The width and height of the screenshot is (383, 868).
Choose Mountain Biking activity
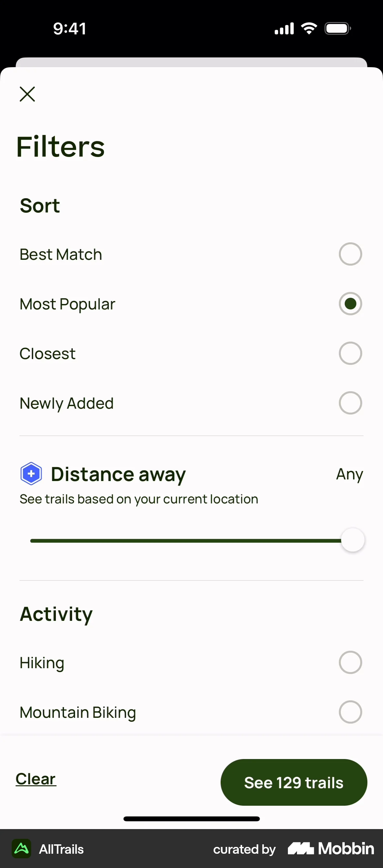click(350, 712)
